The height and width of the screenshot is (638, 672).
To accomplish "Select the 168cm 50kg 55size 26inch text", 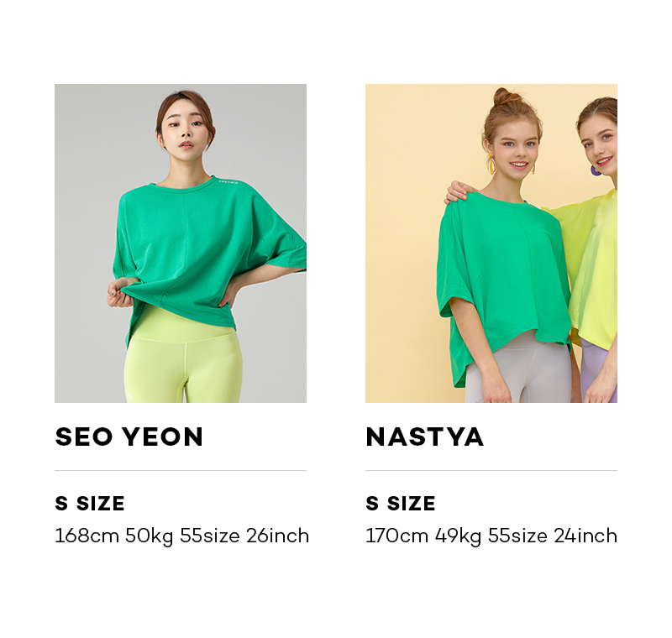I will click(x=181, y=536).
